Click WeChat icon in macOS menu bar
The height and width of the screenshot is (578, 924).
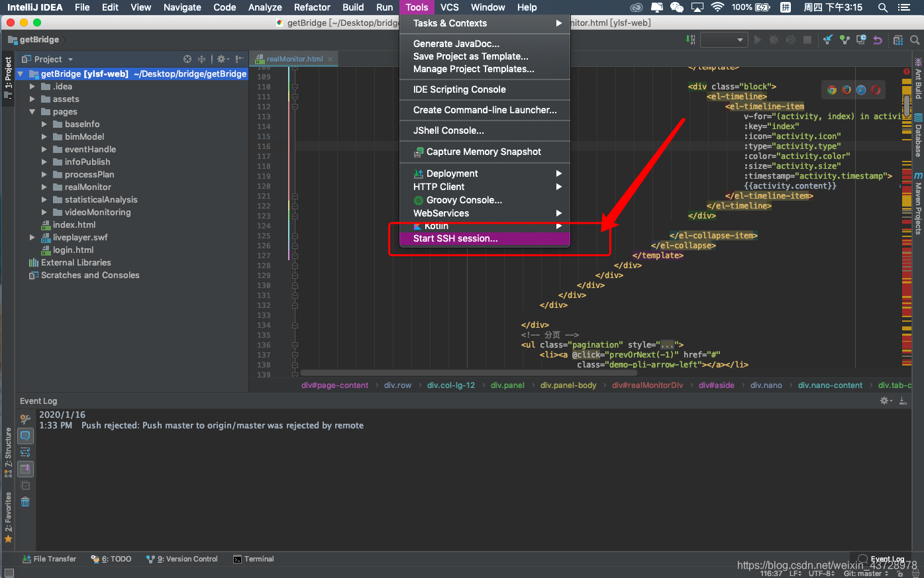click(x=676, y=7)
